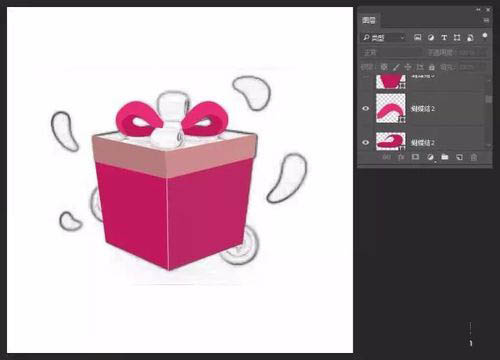Add a layer mask
This screenshot has height=360, width=500.
click(x=415, y=157)
